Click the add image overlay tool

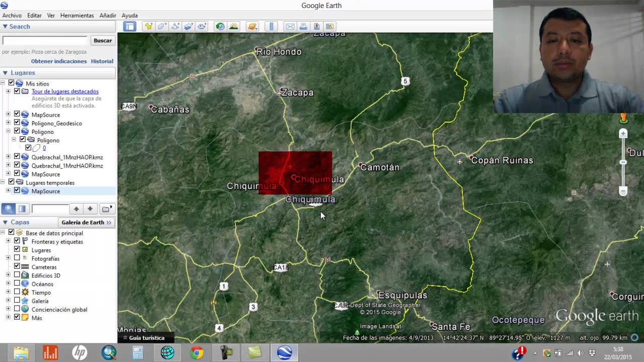click(189, 27)
